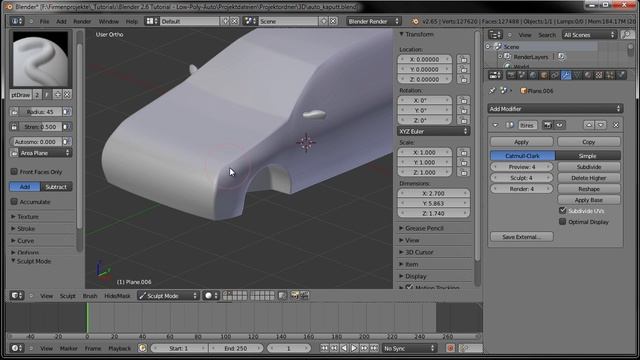
Task: Select the Add brush direction
Action: pos(25,187)
